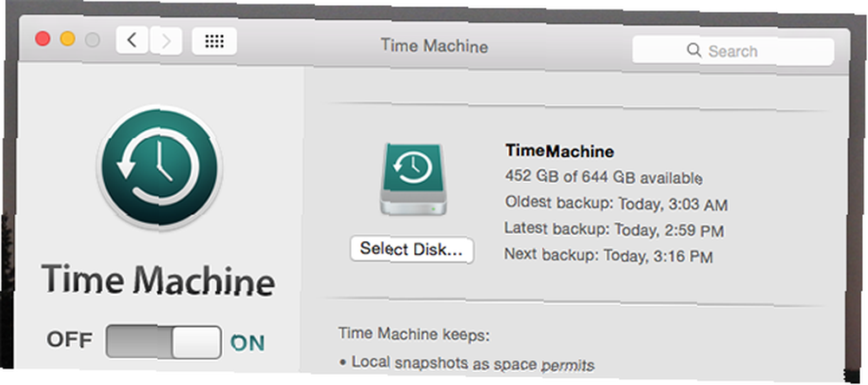
Task: Click the gray disabled zoom window button
Action: point(93,40)
